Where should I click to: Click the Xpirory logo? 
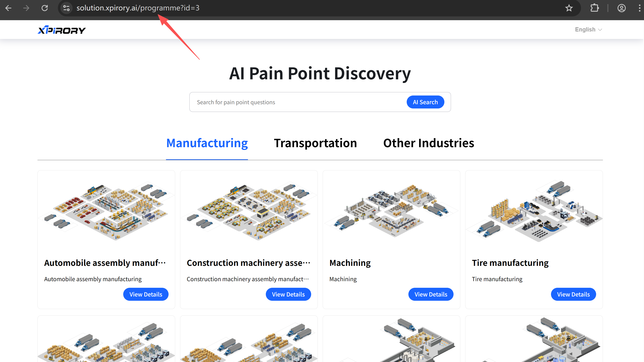(x=62, y=30)
